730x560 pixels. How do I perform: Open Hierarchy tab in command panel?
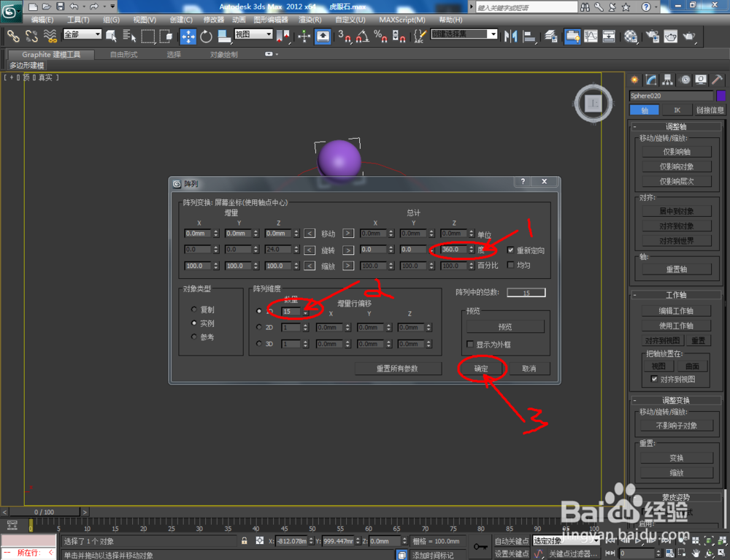[x=668, y=80]
